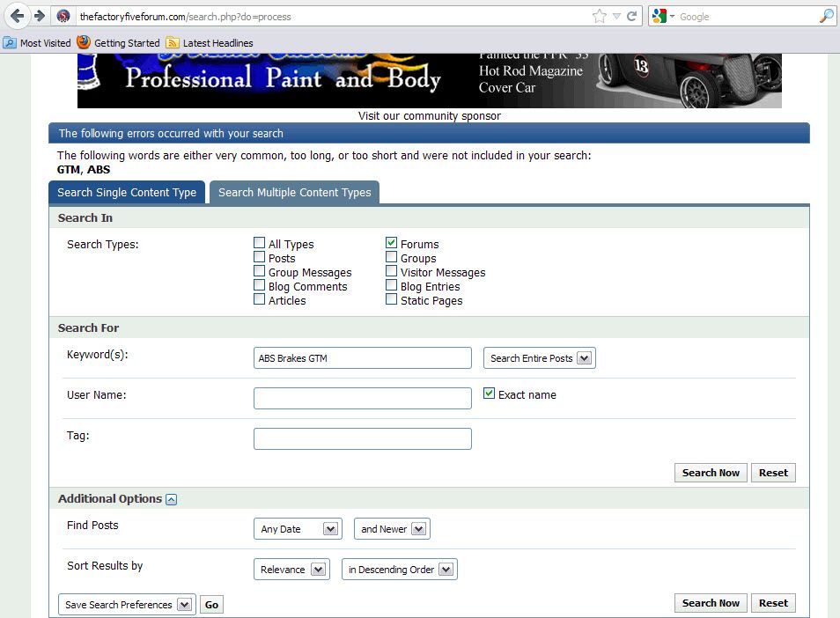This screenshot has width=840, height=618.
Task: Click the browser forward arrow
Action: click(x=39, y=16)
